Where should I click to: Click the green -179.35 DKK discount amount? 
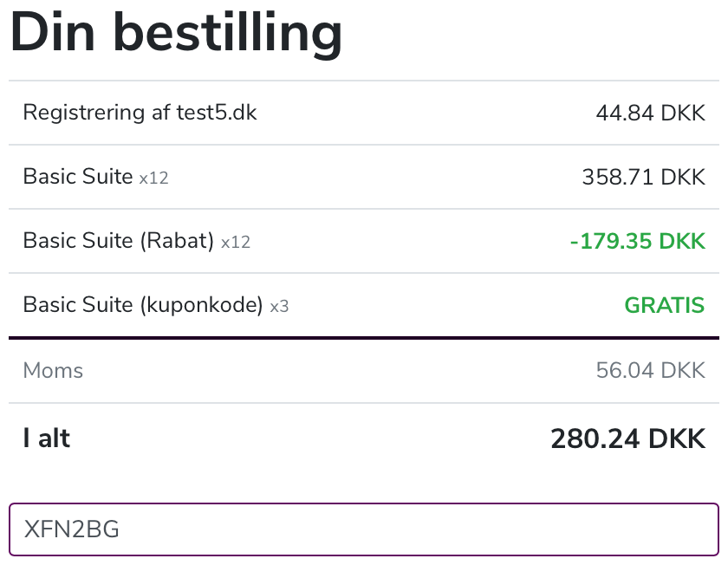click(638, 241)
